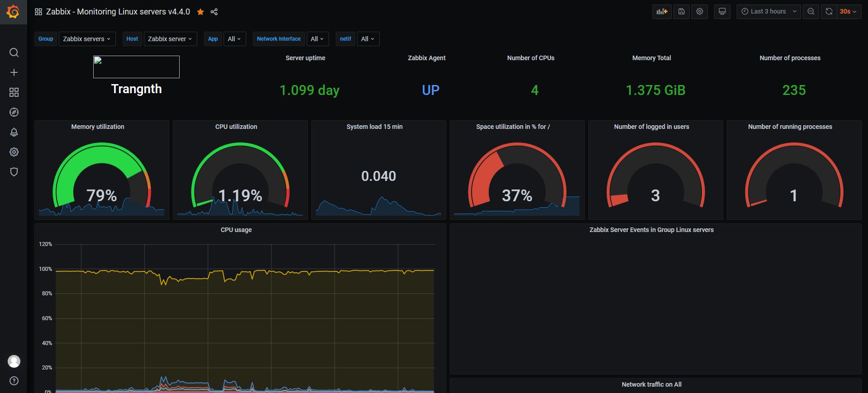
Task: Click the Number of processes panel title
Action: [x=790, y=58]
